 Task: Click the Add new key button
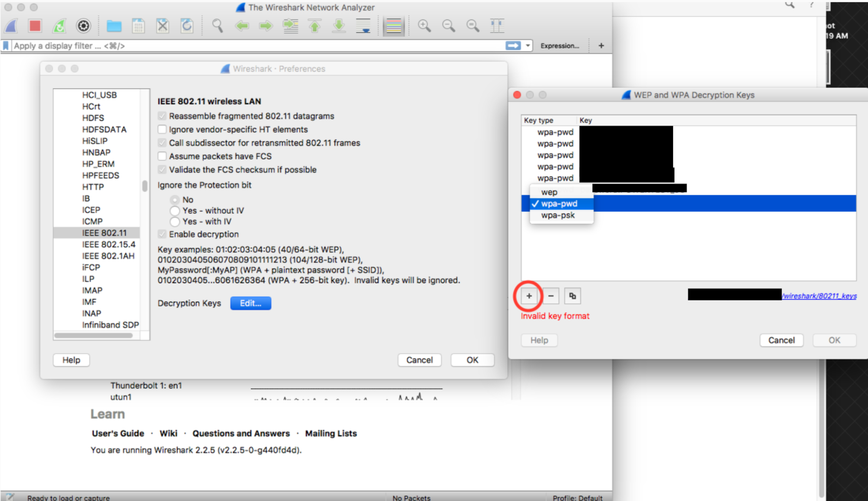tap(528, 296)
